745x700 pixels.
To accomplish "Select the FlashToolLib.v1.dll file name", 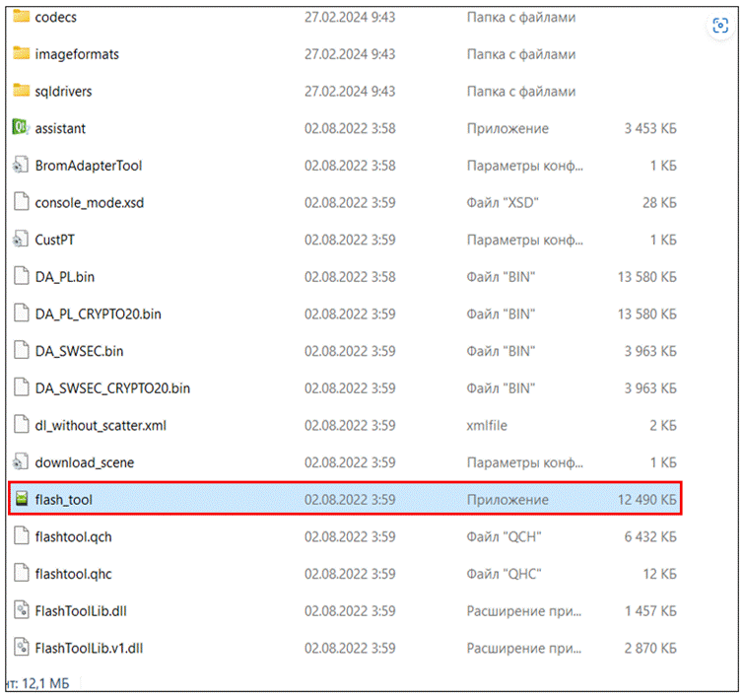I will [x=89, y=648].
